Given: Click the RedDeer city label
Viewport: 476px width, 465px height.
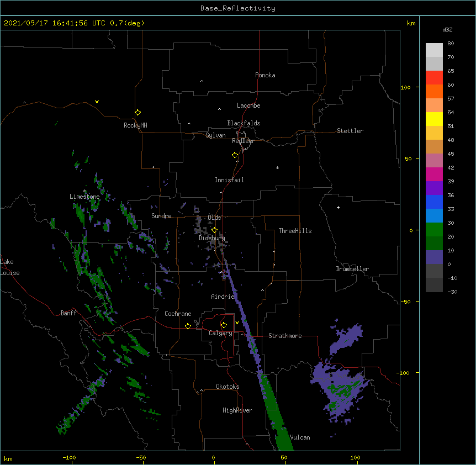Looking at the screenshot, I should click(243, 141).
